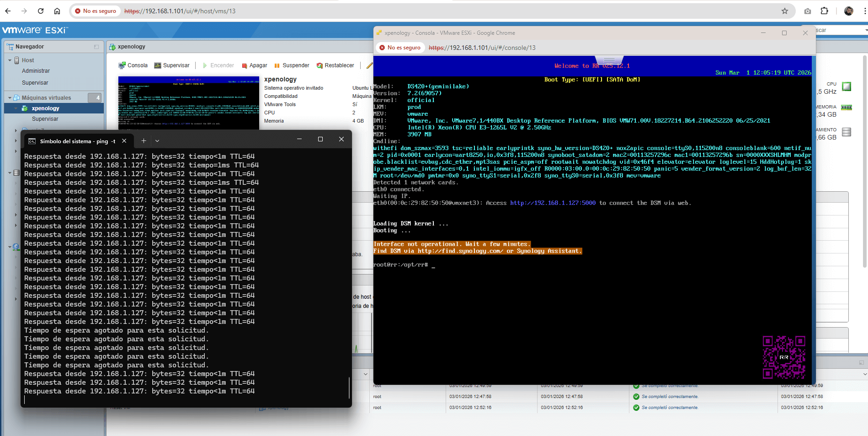This screenshot has height=436, width=868.
Task: Click the Memoria value 4 GB
Action: (358, 121)
